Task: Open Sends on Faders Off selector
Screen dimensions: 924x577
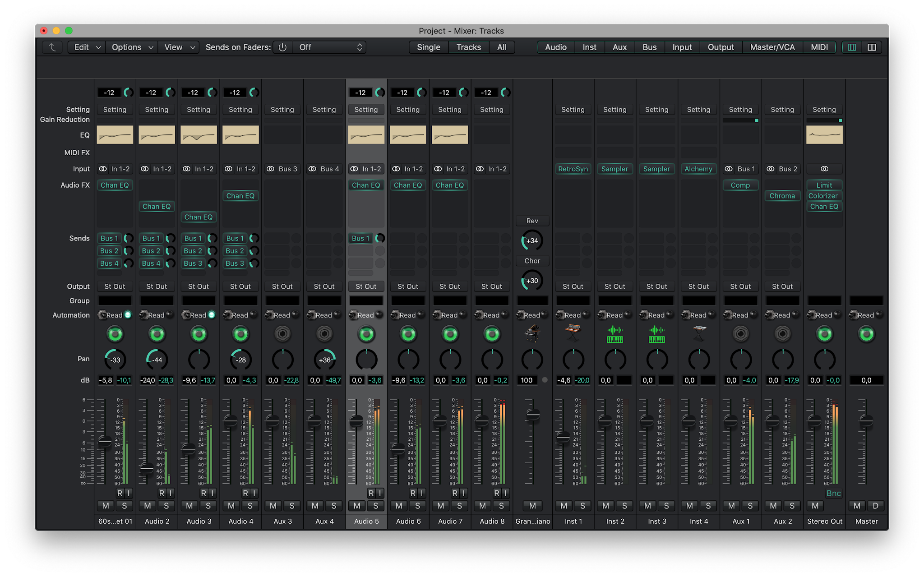Action: pos(329,47)
